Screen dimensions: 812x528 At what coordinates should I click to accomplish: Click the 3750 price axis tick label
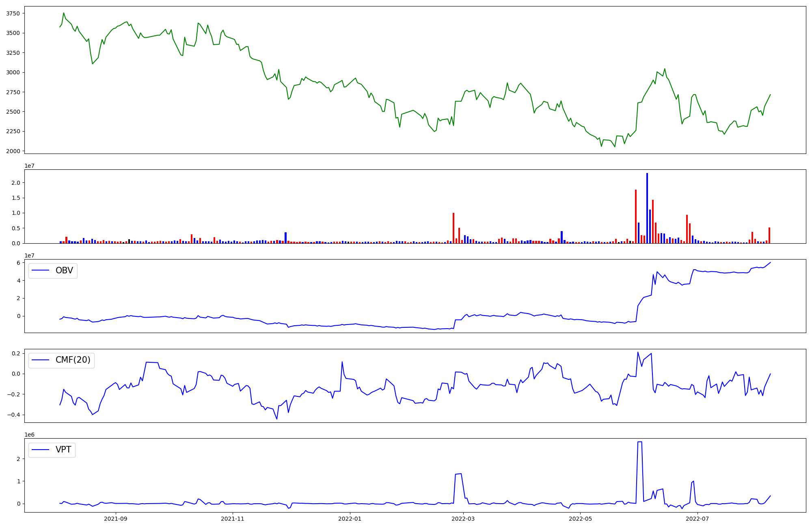(x=13, y=13)
